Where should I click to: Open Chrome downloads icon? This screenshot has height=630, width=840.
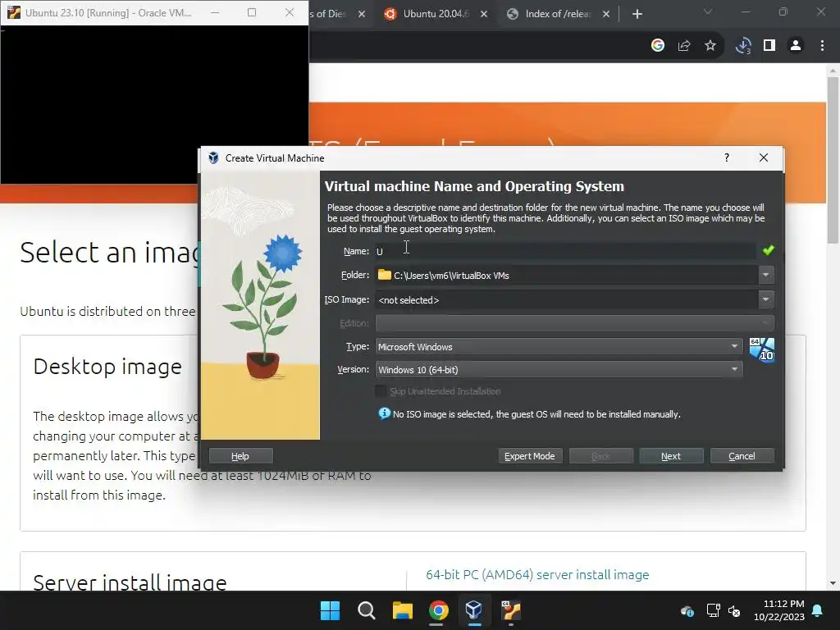coord(743,46)
